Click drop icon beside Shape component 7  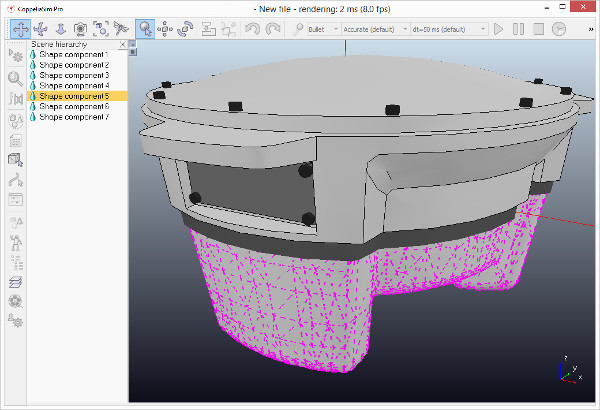pos(33,117)
